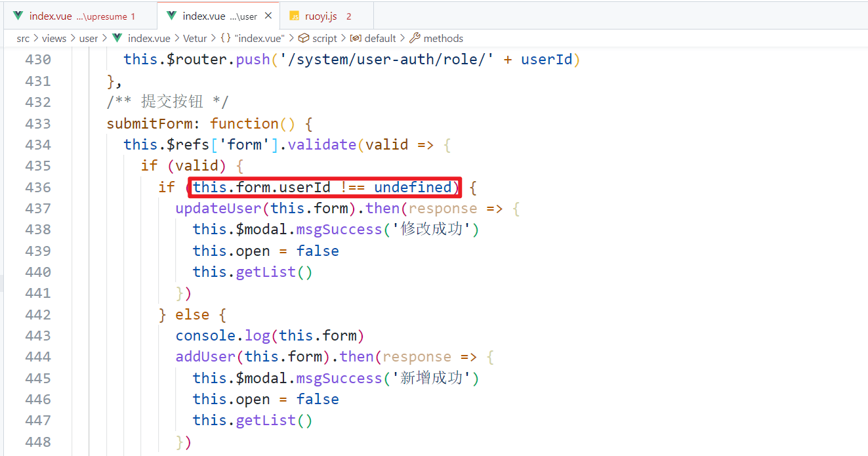The height and width of the screenshot is (456, 868).
Task: Click the Vue icon on the upresume index.vue tab
Action: (x=18, y=16)
